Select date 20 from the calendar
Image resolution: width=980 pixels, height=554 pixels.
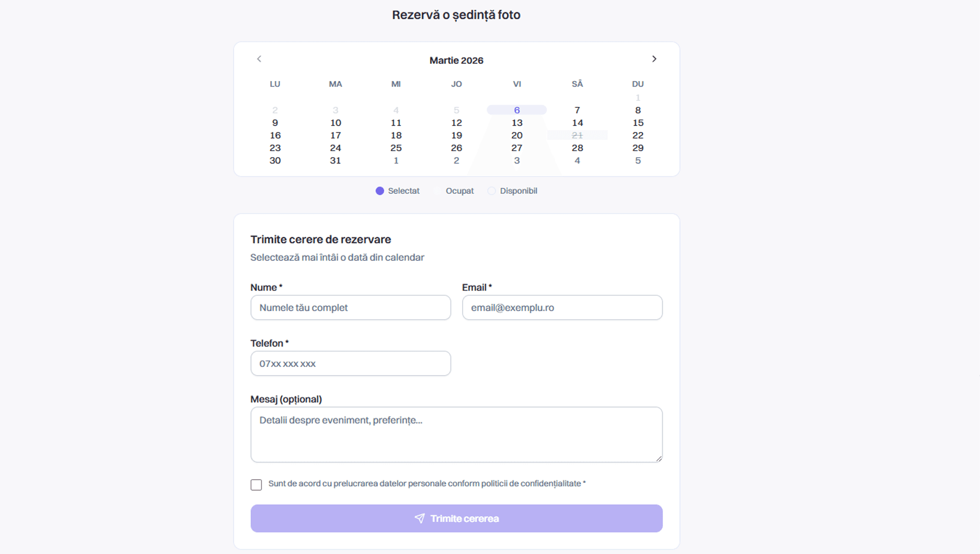[516, 135]
